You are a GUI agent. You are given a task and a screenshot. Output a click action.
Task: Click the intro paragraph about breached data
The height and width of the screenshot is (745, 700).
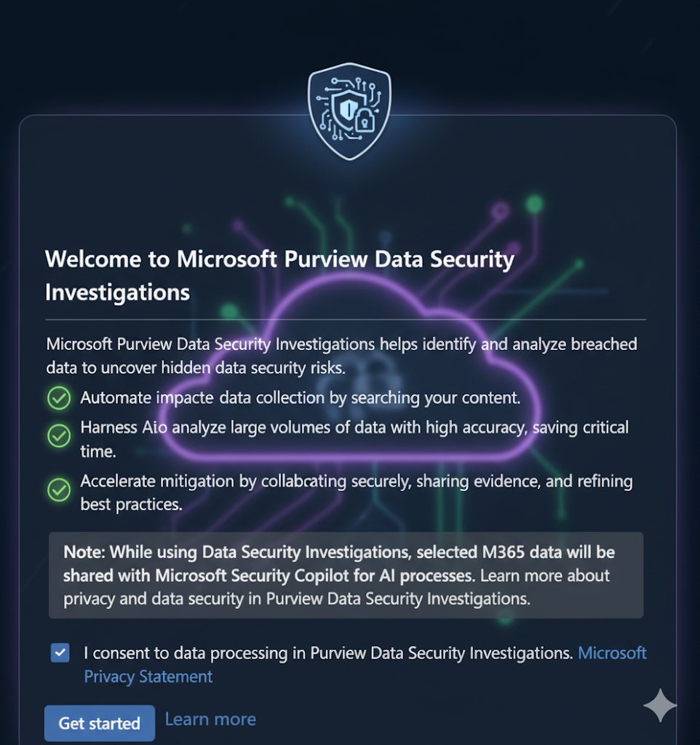click(x=341, y=355)
